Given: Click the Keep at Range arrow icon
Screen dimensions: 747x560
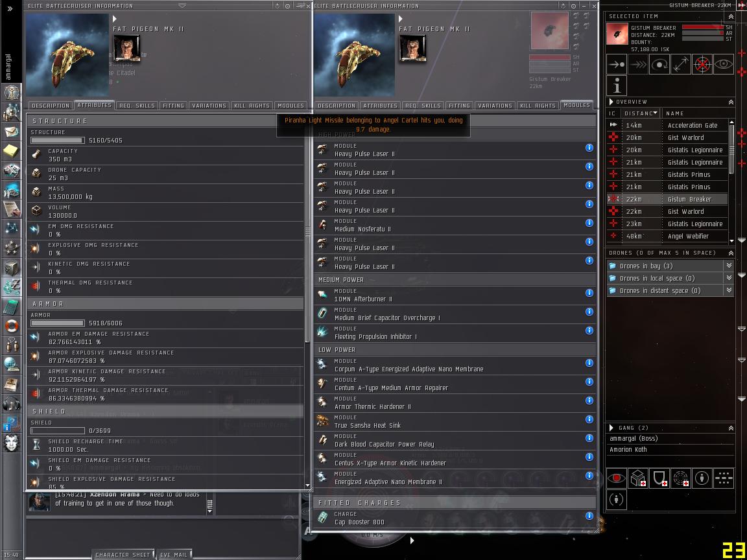Looking at the screenshot, I should coord(681,64).
